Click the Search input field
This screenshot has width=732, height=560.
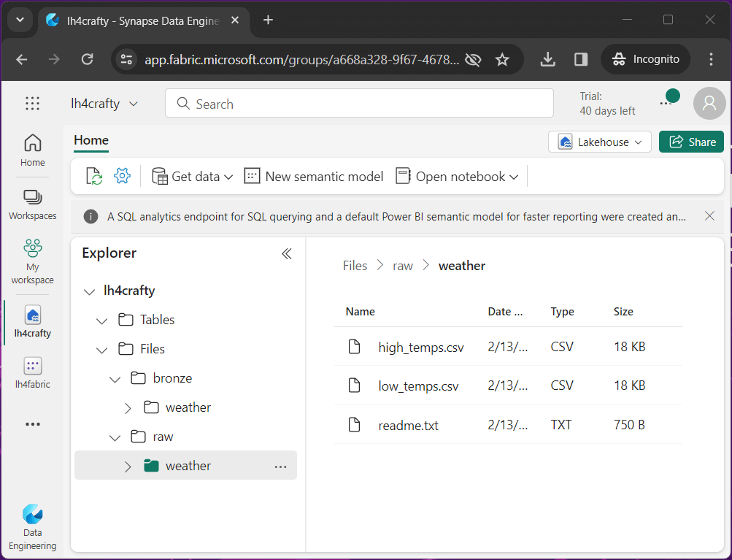tap(359, 104)
